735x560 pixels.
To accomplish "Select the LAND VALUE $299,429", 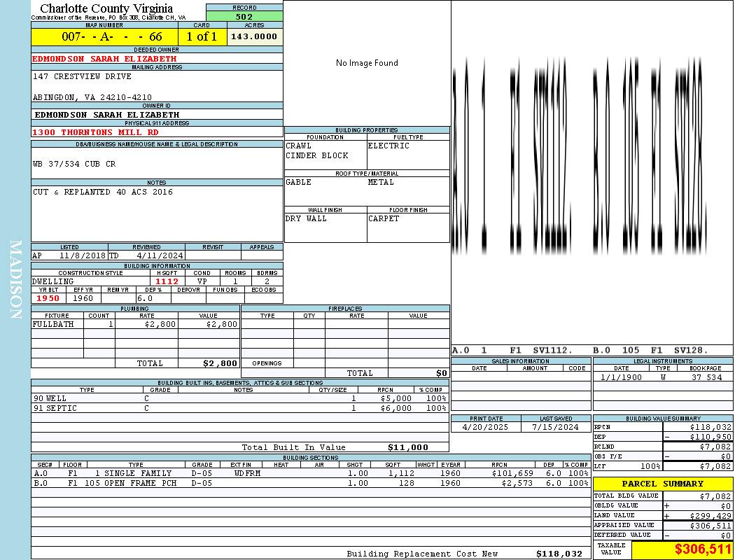I will click(x=710, y=516).
